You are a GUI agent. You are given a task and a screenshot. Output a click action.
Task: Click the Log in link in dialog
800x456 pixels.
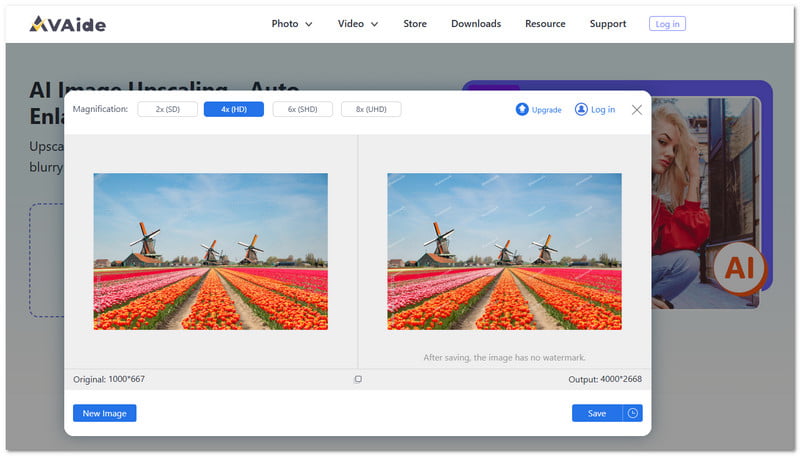pyautogui.click(x=603, y=110)
